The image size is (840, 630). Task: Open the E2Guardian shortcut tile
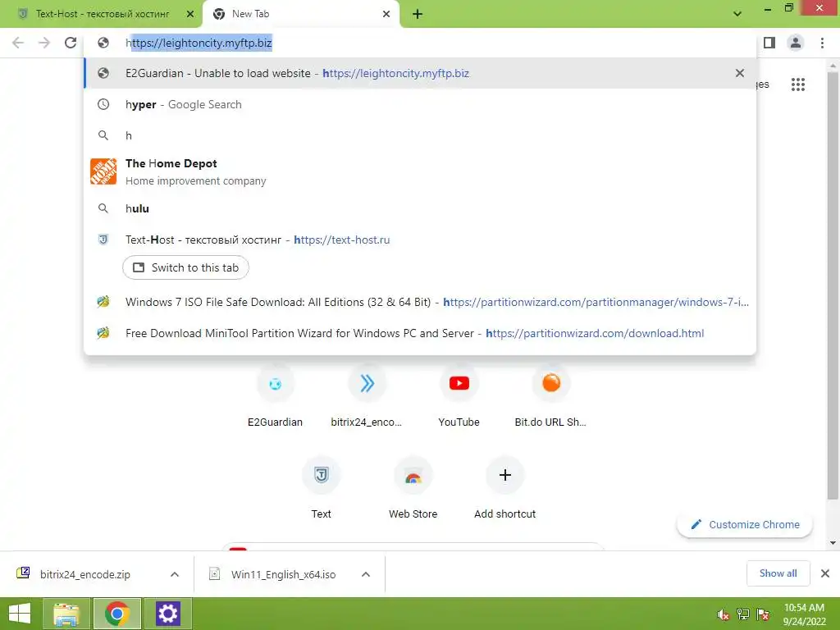275,396
